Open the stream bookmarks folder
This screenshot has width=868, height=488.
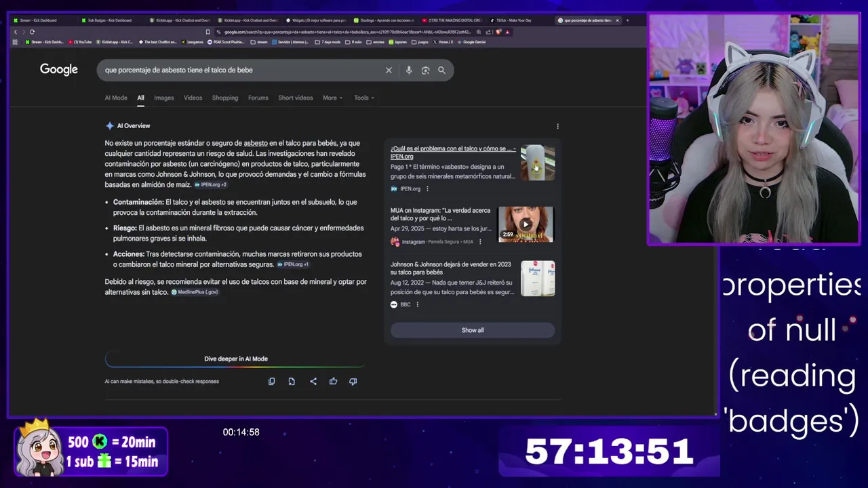pos(260,42)
